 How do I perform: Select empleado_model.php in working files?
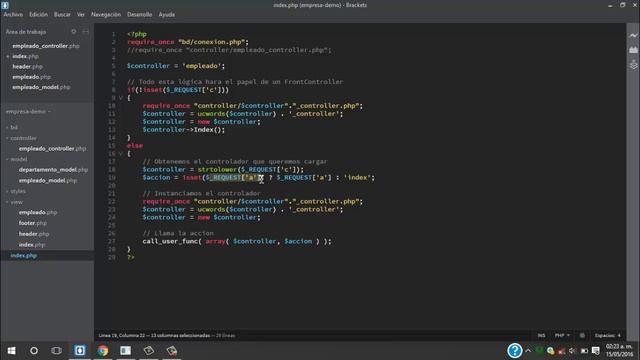coord(41,87)
